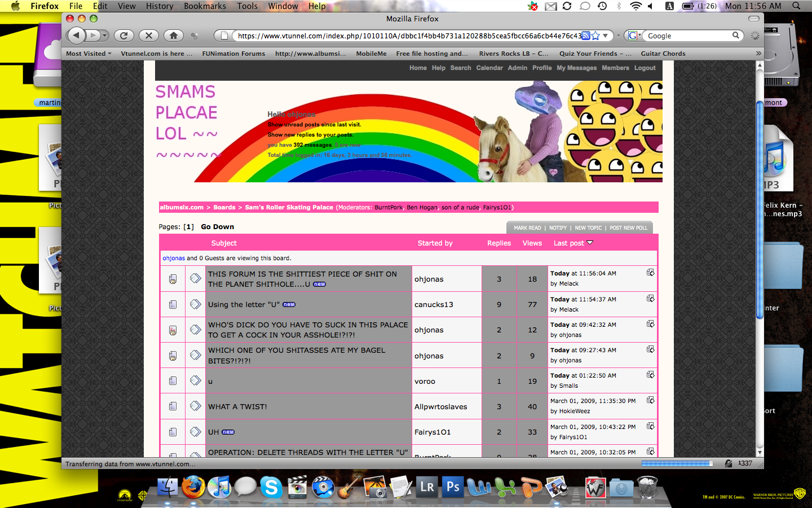Click the browser Back arrow button

(x=77, y=36)
